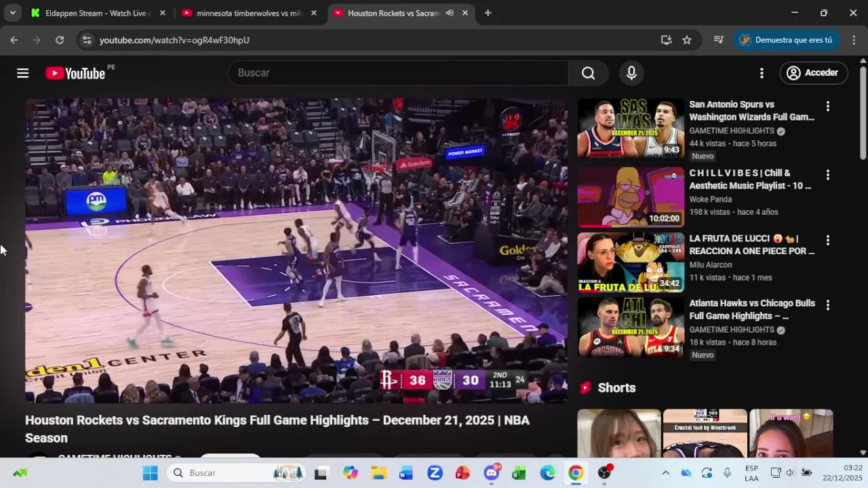Open Excel from the taskbar
The height and width of the screenshot is (488, 868).
519,473
